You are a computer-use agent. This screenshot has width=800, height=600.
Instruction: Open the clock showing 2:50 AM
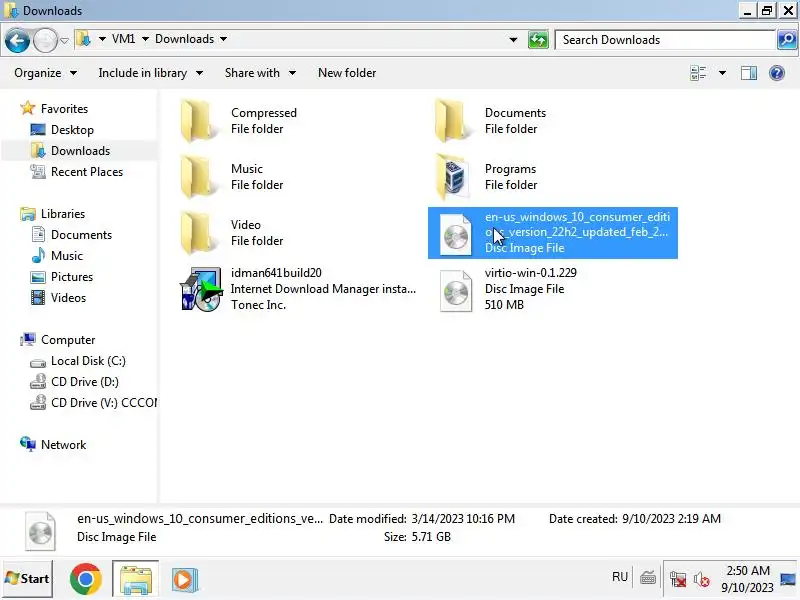pyautogui.click(x=747, y=579)
